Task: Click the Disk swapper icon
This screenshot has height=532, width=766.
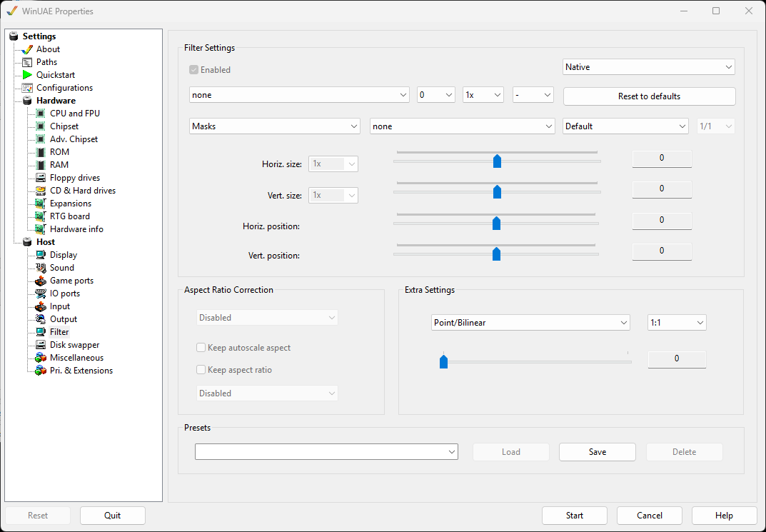Action: point(41,345)
